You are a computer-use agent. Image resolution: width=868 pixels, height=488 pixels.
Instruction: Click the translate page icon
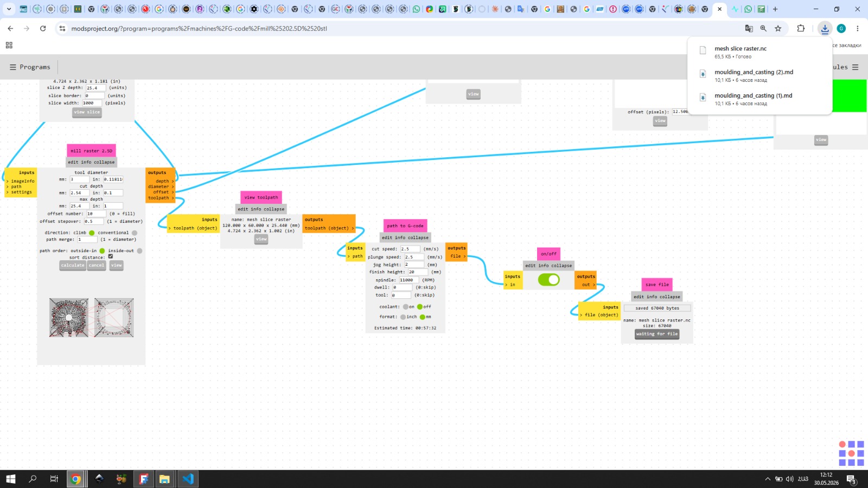749,29
